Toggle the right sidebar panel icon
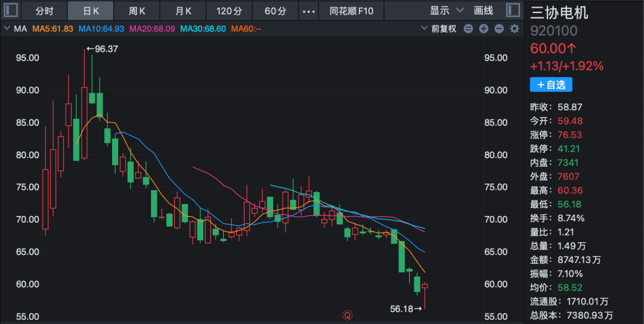This screenshot has height=324, width=644. coord(512,10)
